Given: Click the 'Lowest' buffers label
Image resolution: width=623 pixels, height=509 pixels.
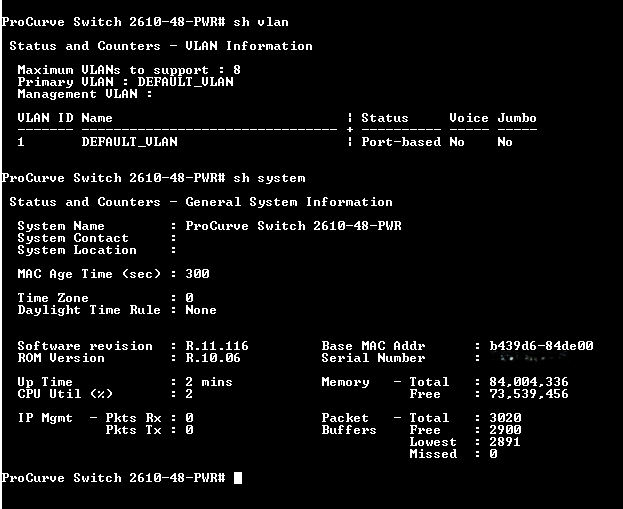Looking at the screenshot, I should (433, 442).
